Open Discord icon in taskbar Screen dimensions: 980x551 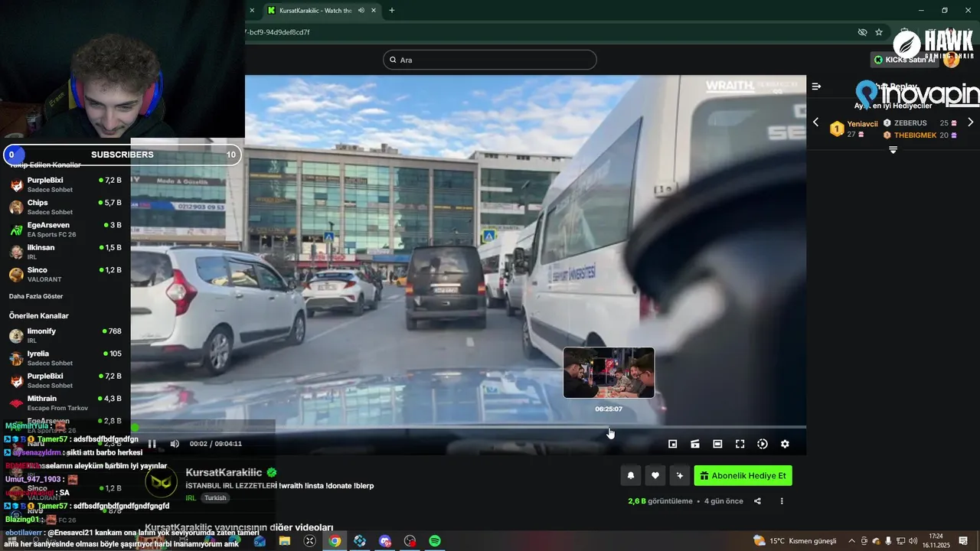point(384,541)
